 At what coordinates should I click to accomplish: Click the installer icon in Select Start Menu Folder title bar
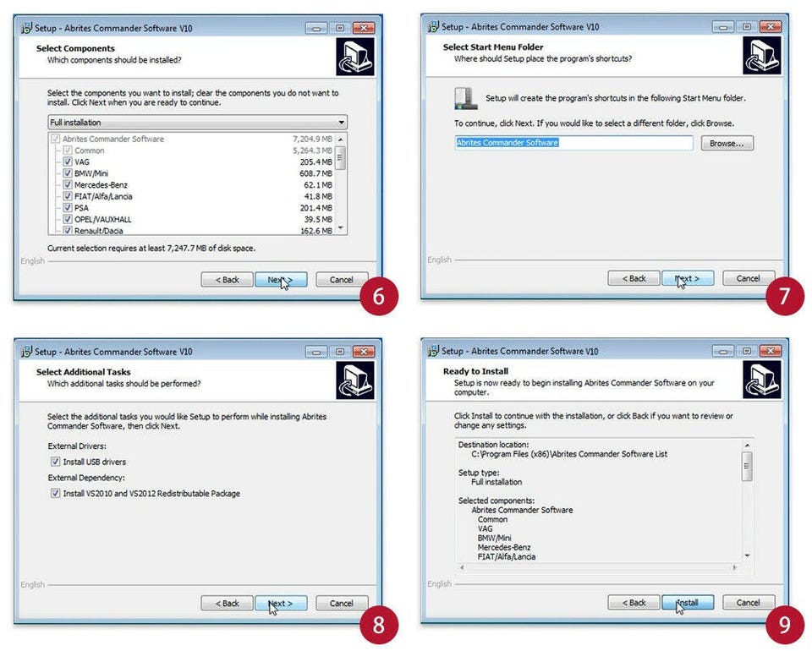click(x=433, y=26)
